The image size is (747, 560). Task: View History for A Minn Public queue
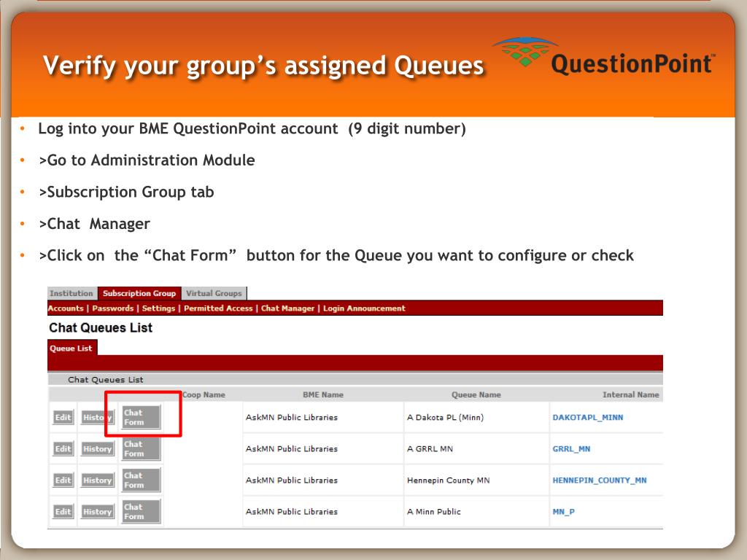(x=97, y=512)
